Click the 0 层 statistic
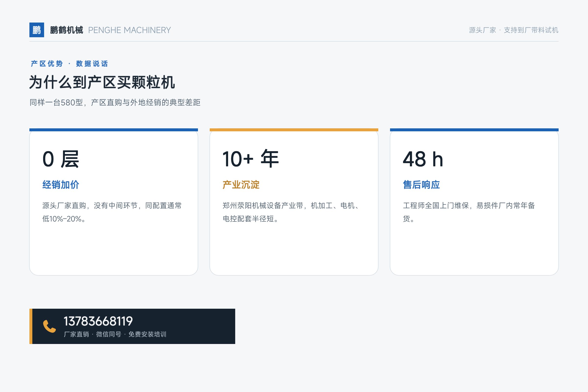The height and width of the screenshot is (392, 588). [x=61, y=159]
